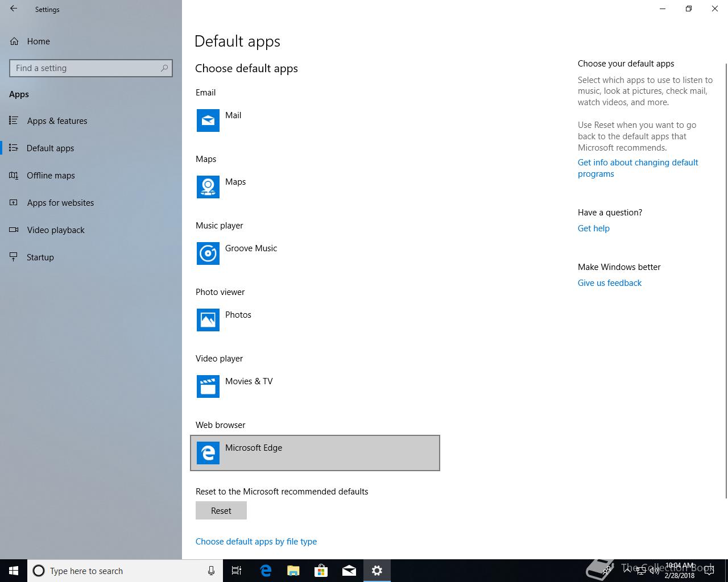Click the Give us feedback link
Image resolution: width=728 pixels, height=582 pixels.
click(609, 283)
